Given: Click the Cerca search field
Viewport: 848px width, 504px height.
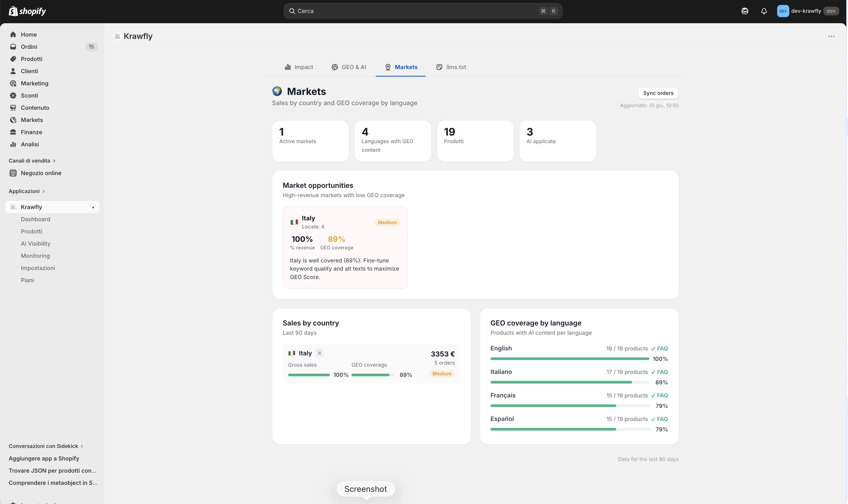Looking at the screenshot, I should coord(423,11).
